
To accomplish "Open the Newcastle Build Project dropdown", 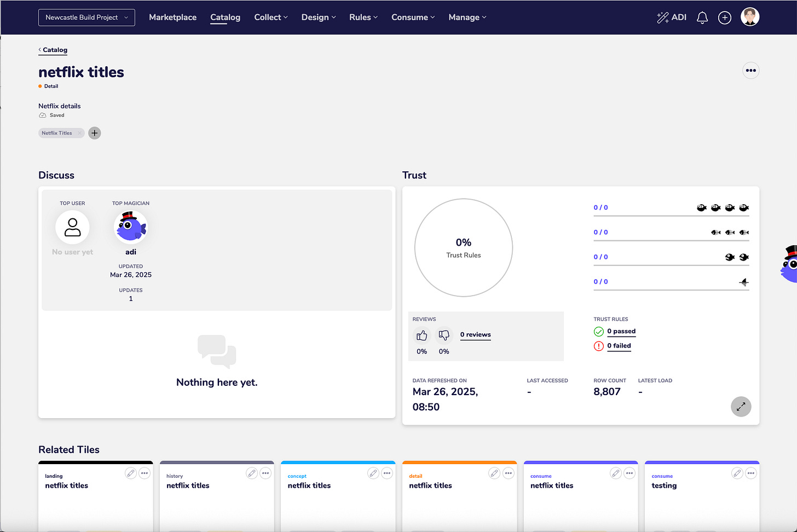I will 86,18.
